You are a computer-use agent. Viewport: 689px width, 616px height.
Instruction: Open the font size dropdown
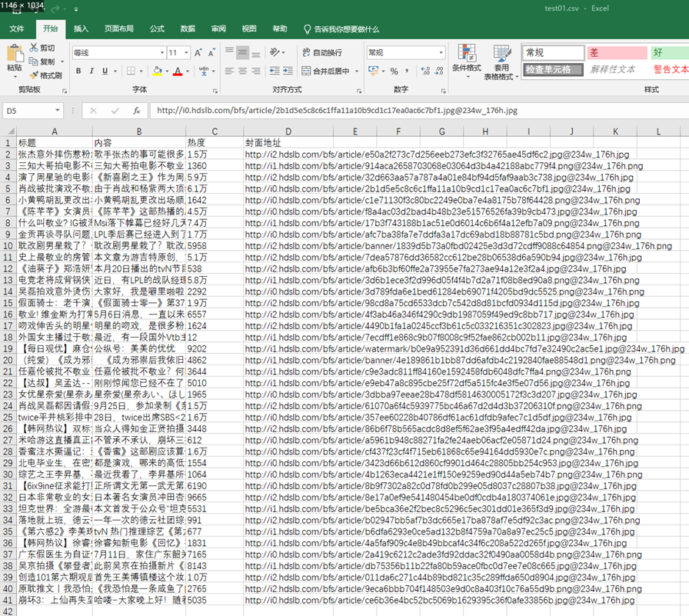point(186,53)
